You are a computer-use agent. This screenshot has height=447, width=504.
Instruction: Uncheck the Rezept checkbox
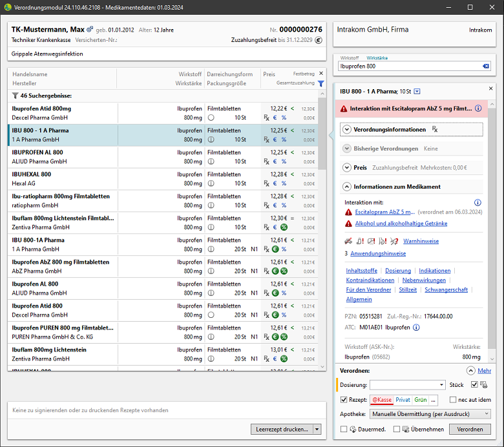[344, 400]
